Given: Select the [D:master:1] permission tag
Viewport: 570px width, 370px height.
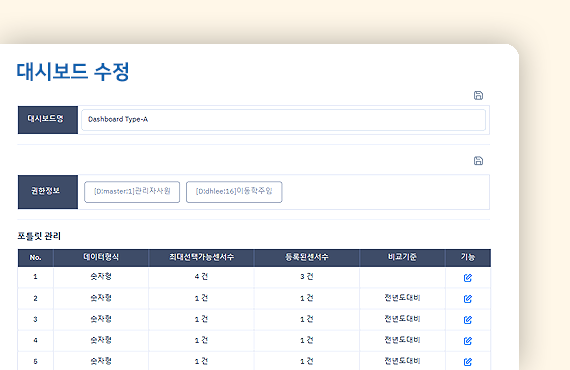Looking at the screenshot, I should (x=132, y=192).
